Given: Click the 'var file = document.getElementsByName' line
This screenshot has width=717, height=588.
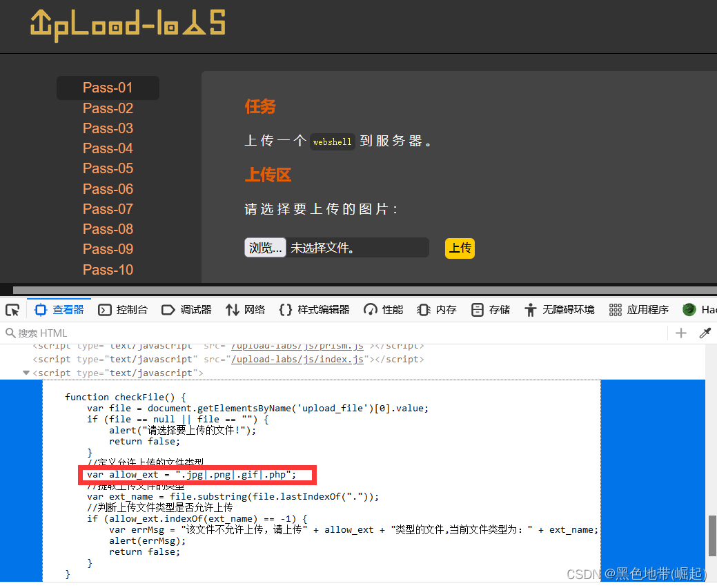Looking at the screenshot, I should (x=257, y=408).
